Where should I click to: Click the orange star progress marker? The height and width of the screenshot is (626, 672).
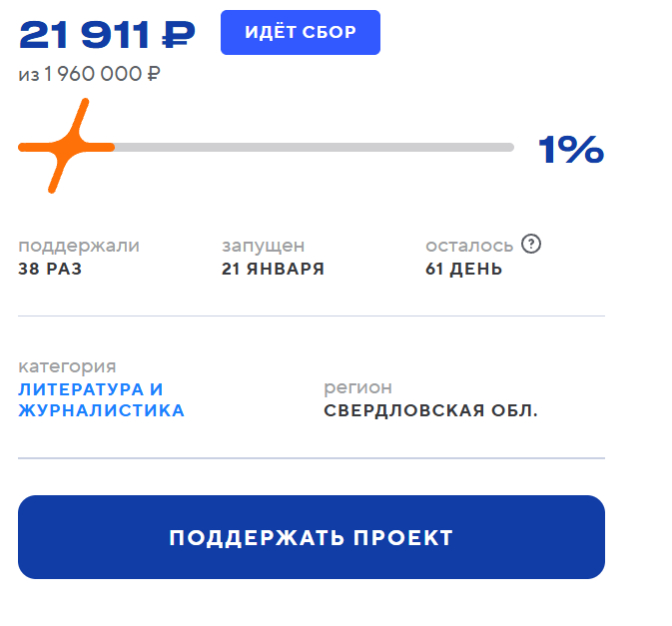68,147
